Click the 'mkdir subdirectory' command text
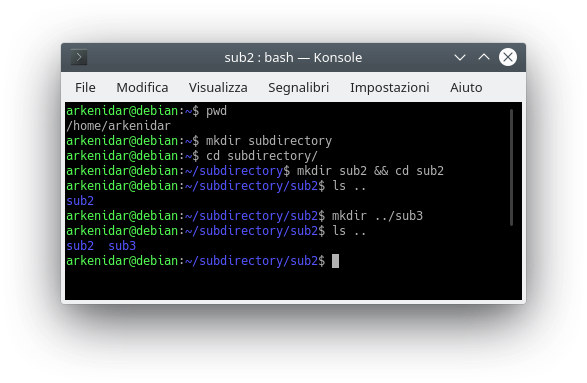 (x=269, y=141)
